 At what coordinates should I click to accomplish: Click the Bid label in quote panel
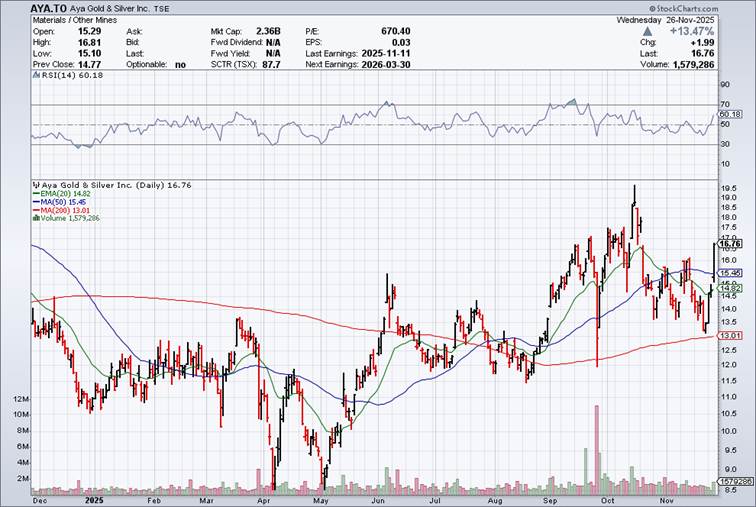click(x=133, y=42)
